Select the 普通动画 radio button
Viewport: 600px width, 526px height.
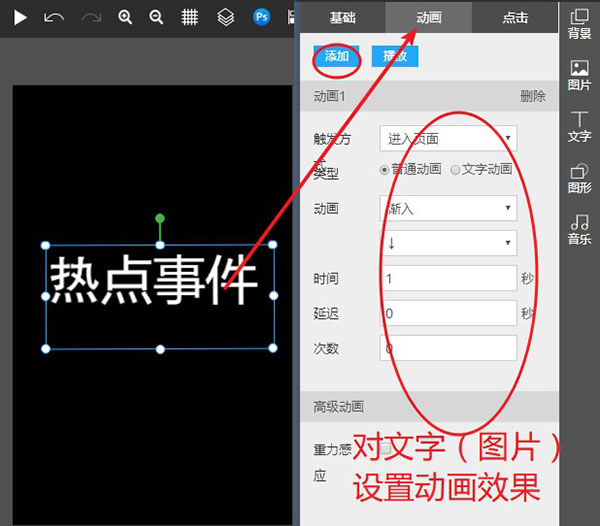[384, 169]
